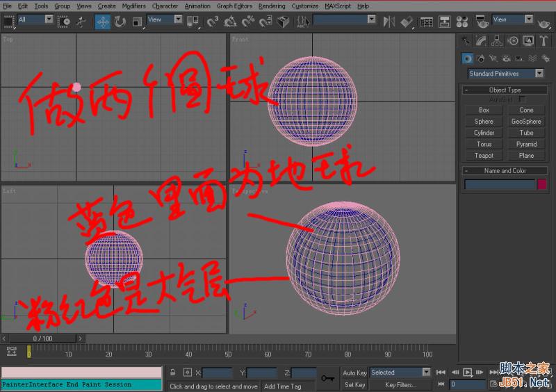Select the Lights category icon
Screen dimensions: 556x392
pyautogui.click(x=493, y=58)
